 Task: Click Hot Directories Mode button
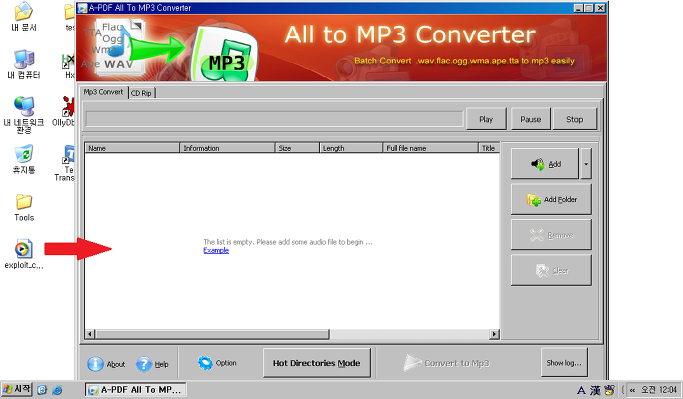click(317, 363)
